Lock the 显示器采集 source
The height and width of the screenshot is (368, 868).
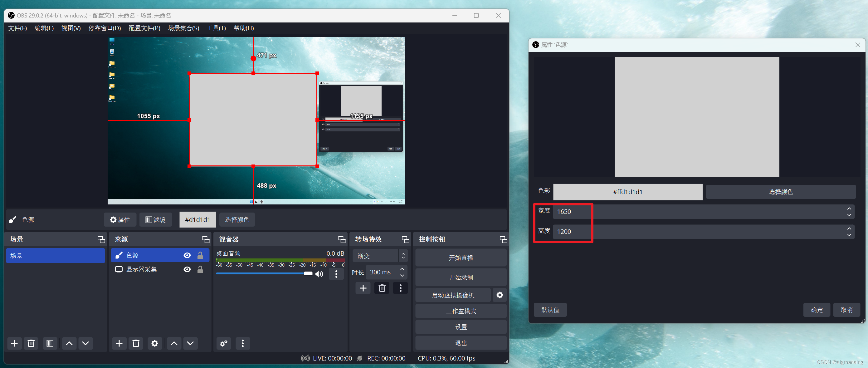200,269
